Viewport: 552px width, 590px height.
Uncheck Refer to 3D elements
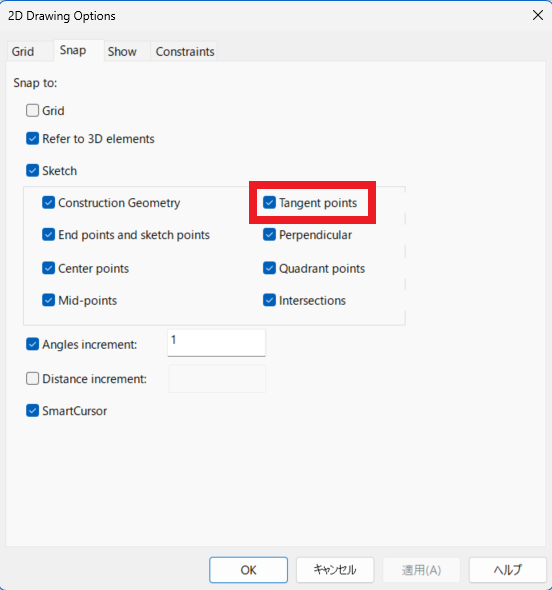32,138
